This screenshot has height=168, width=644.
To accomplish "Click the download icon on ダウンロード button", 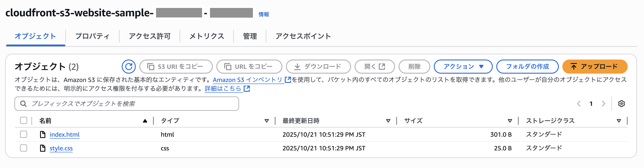I will 297,66.
